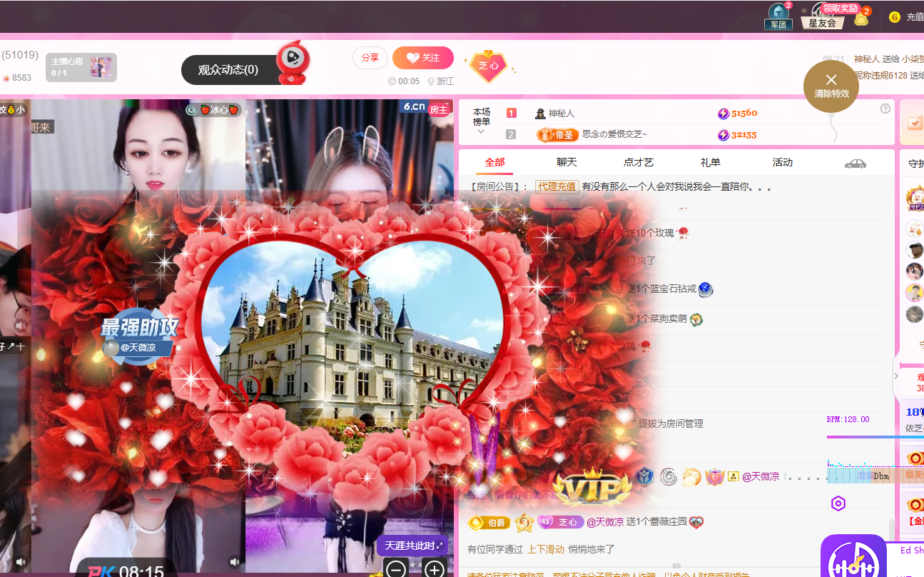Click the 芝心 heart badge icon
Image resolution: width=924 pixels, height=577 pixels.
click(489, 66)
